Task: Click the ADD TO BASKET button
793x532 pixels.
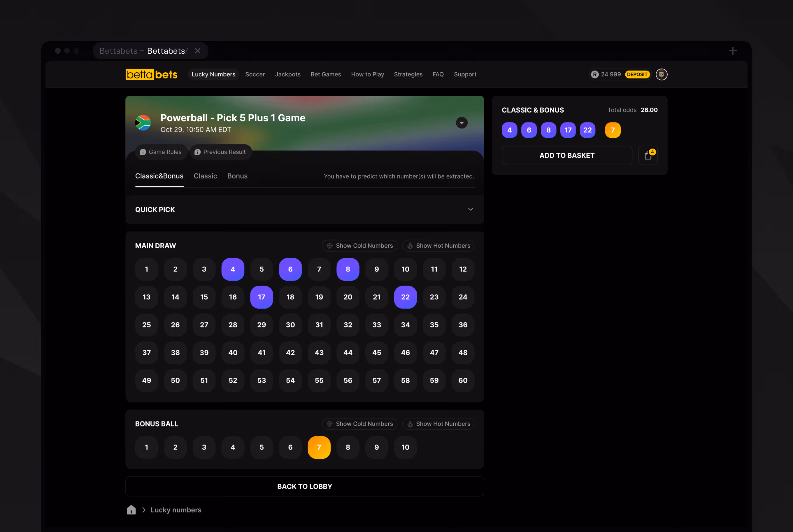Action: tap(567, 155)
